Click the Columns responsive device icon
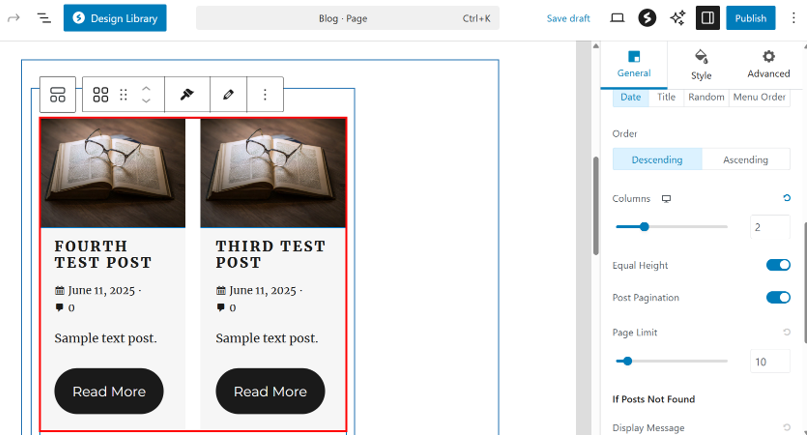The image size is (807, 435). click(x=666, y=199)
